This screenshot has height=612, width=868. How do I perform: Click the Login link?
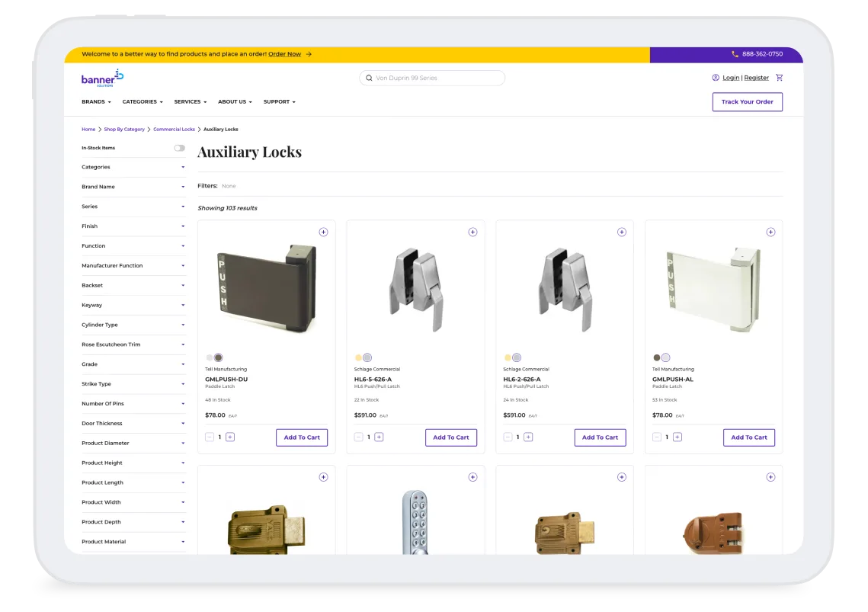731,78
